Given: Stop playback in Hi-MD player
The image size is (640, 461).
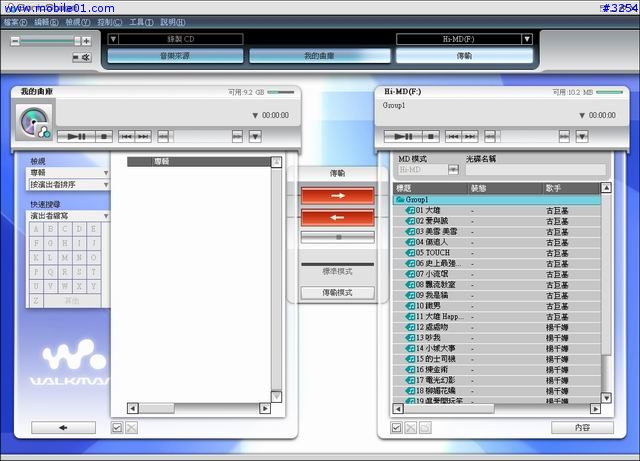Looking at the screenshot, I should (431, 136).
